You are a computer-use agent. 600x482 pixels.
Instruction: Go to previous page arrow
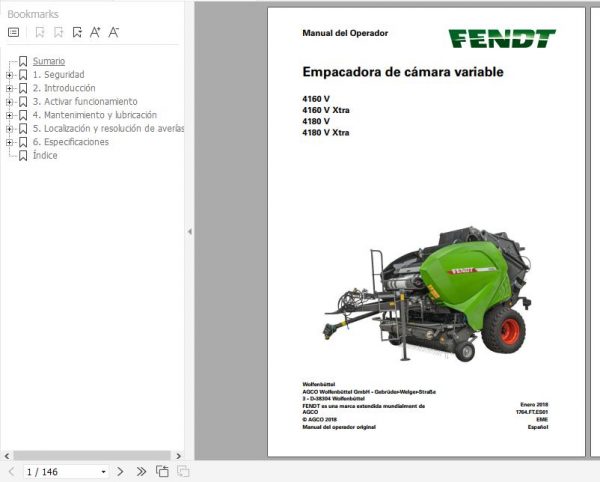click(x=11, y=471)
